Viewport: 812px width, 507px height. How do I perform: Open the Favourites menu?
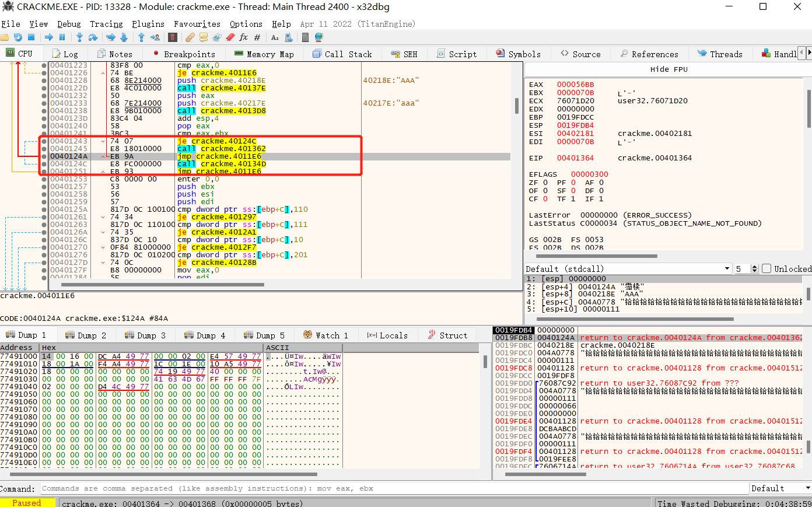(197, 24)
